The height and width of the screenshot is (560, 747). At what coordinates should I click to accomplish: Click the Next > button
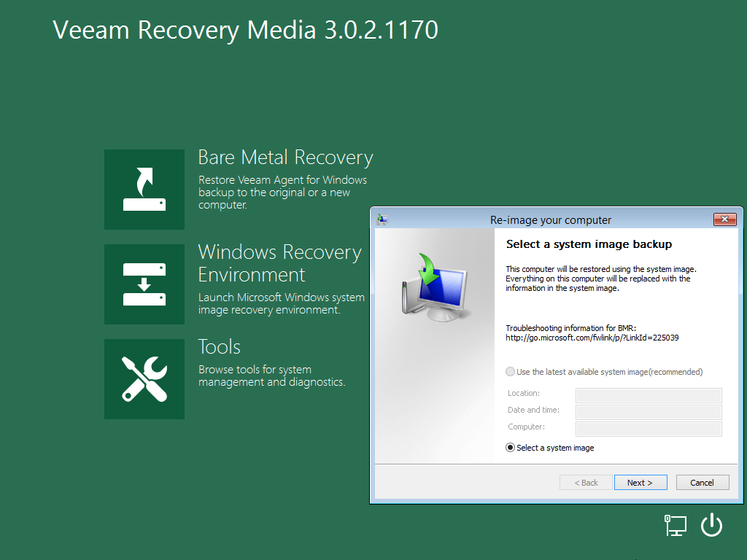640,483
